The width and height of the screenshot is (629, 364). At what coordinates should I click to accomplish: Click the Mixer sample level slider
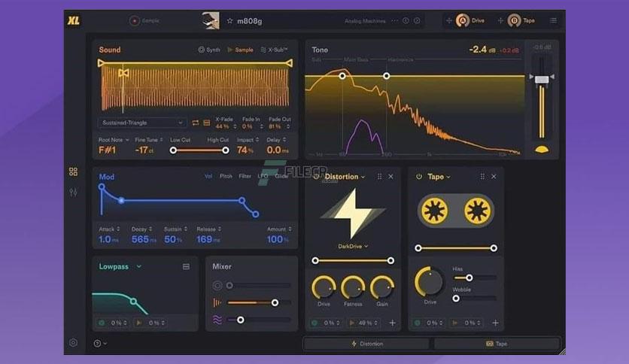pyautogui.click(x=259, y=302)
